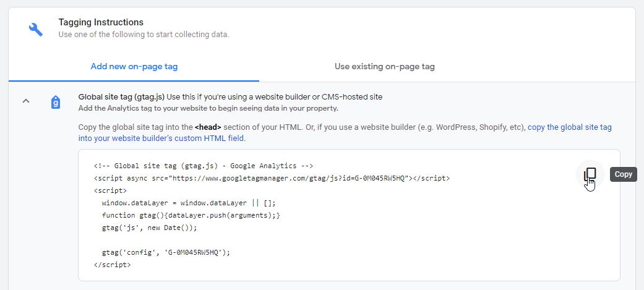Screen dimensions: 644x290
Task: Click the bold <head> text
Action: pyautogui.click(x=208, y=127)
